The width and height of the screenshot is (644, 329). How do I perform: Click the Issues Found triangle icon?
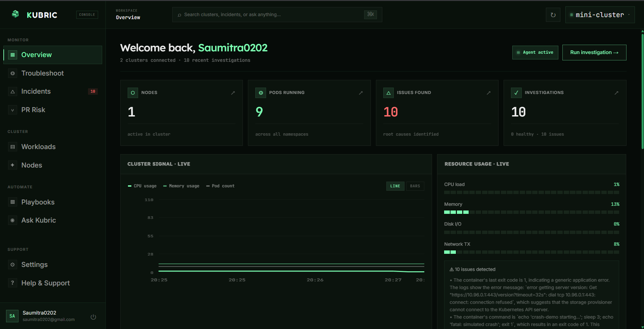pyautogui.click(x=388, y=93)
